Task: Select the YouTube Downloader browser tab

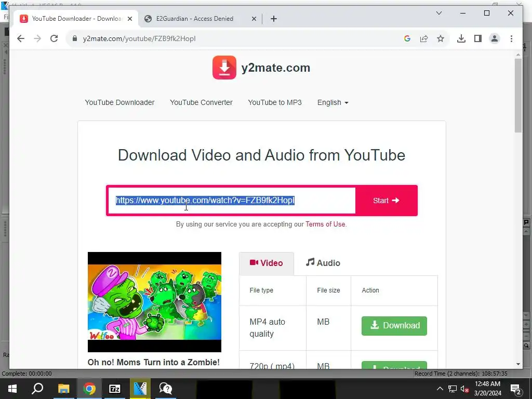Action: pos(75,19)
